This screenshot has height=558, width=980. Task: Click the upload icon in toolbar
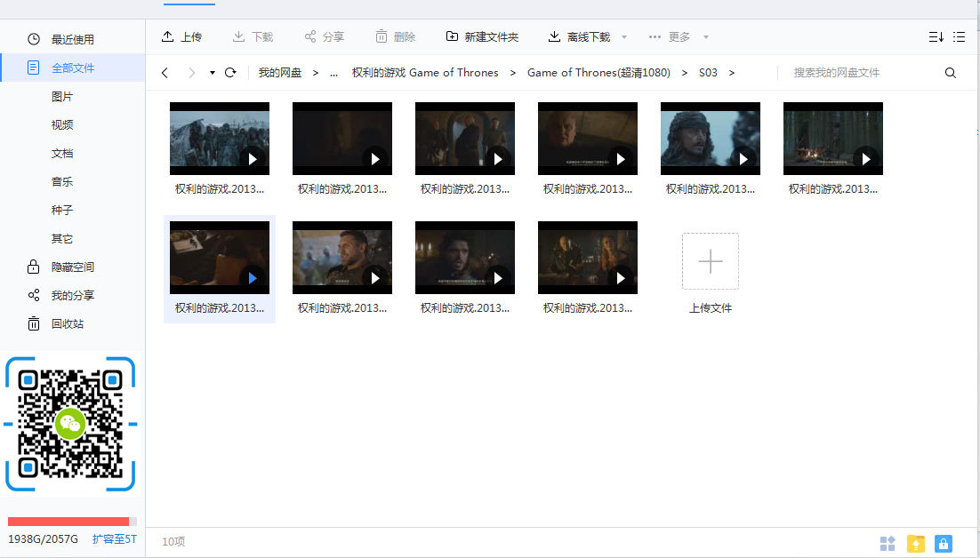coord(167,36)
